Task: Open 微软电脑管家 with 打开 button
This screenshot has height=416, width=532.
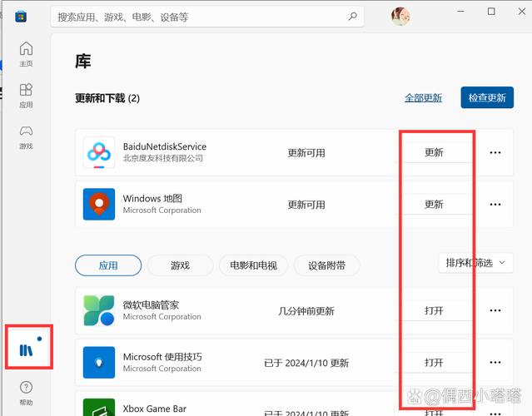Action: tap(434, 310)
